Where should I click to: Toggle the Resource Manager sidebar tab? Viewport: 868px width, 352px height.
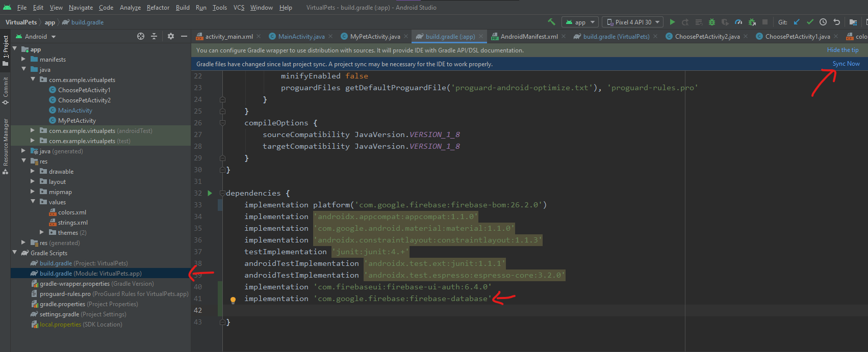click(x=6, y=146)
